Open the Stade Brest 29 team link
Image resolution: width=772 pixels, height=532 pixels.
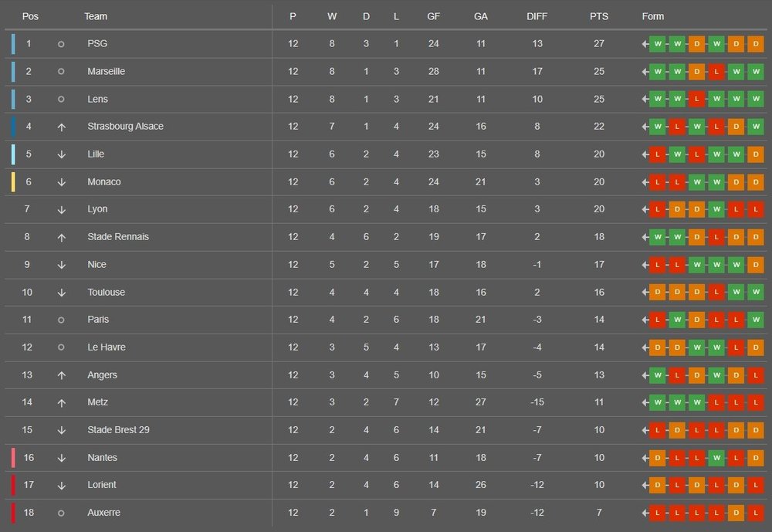click(x=118, y=430)
